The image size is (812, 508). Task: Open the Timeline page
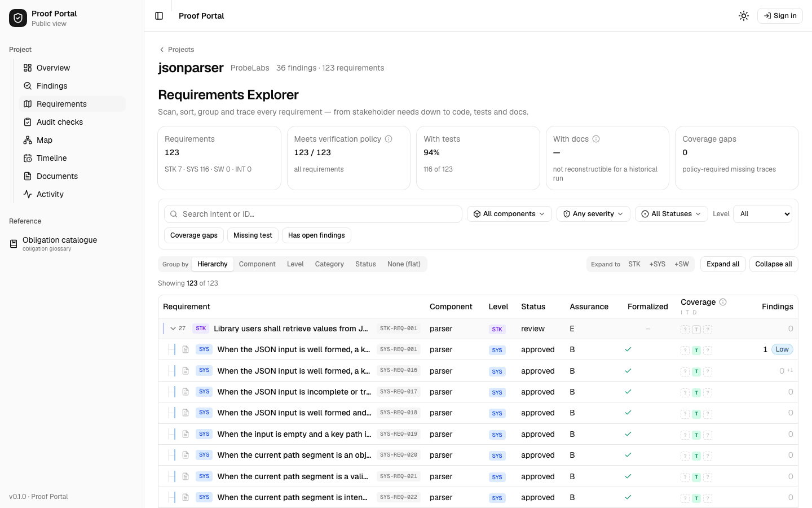tap(72, 158)
